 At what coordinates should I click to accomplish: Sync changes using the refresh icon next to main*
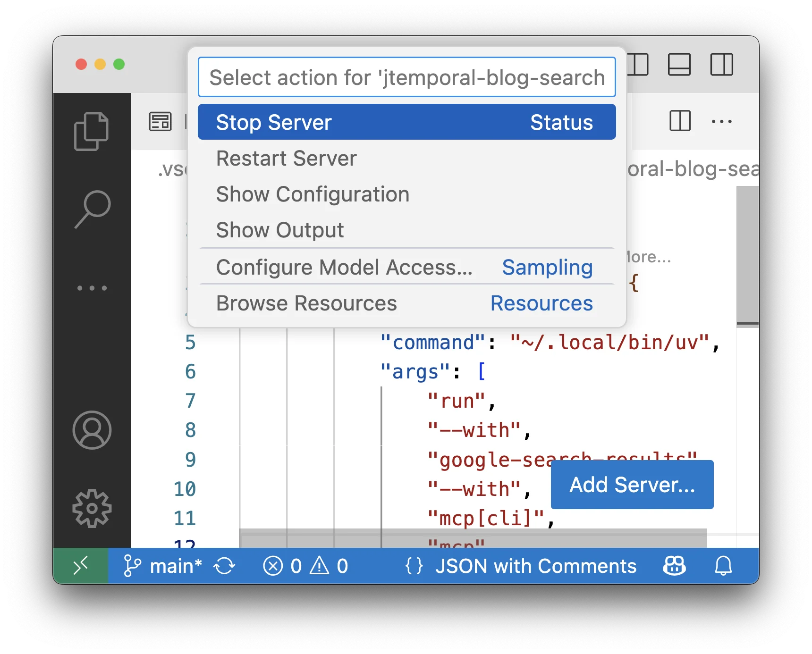(225, 566)
